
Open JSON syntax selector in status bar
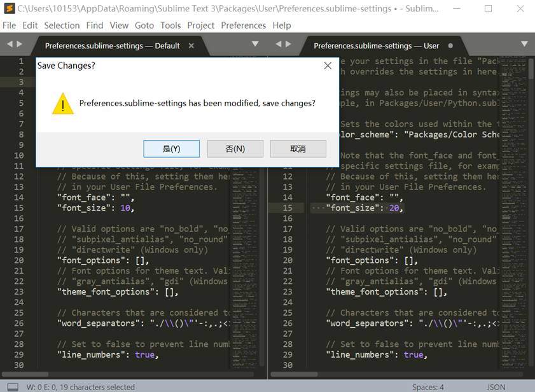tap(496, 387)
